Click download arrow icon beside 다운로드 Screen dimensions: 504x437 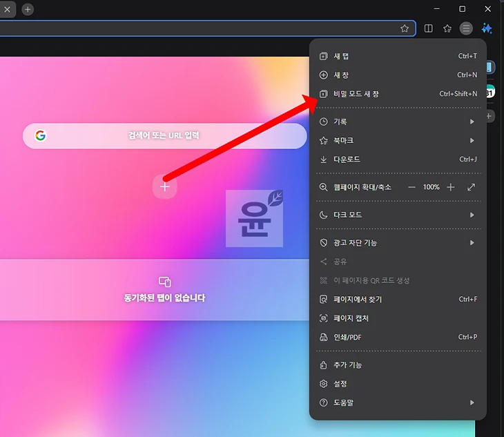click(323, 159)
